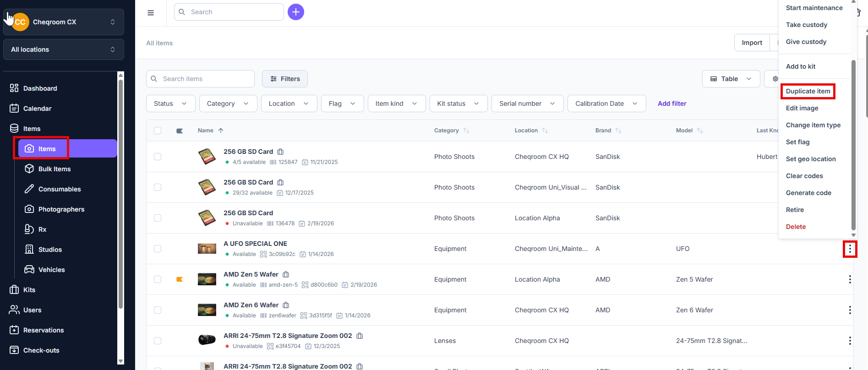
Task: Click the Filters button
Action: (285, 79)
